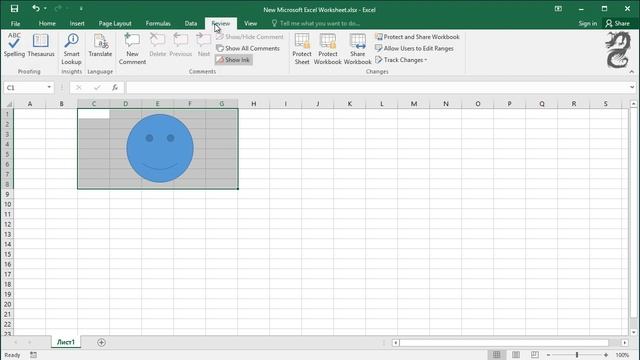Toggle Show/Hide Comment
The image size is (640, 360).
[249, 37]
